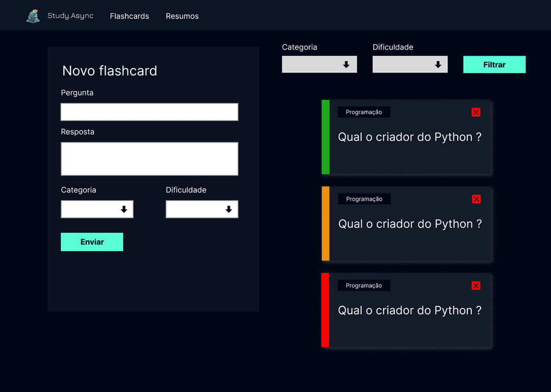Open the Flashcards navigation item

[130, 16]
